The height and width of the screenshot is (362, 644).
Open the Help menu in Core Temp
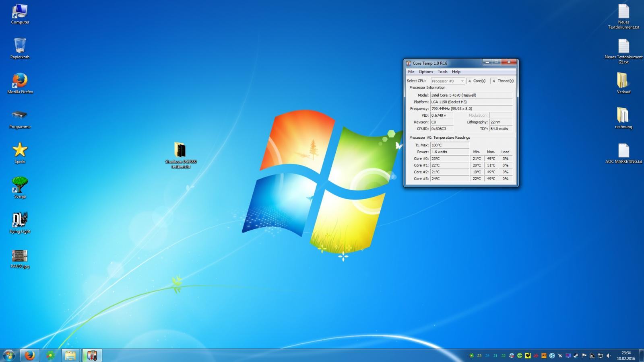coord(456,72)
